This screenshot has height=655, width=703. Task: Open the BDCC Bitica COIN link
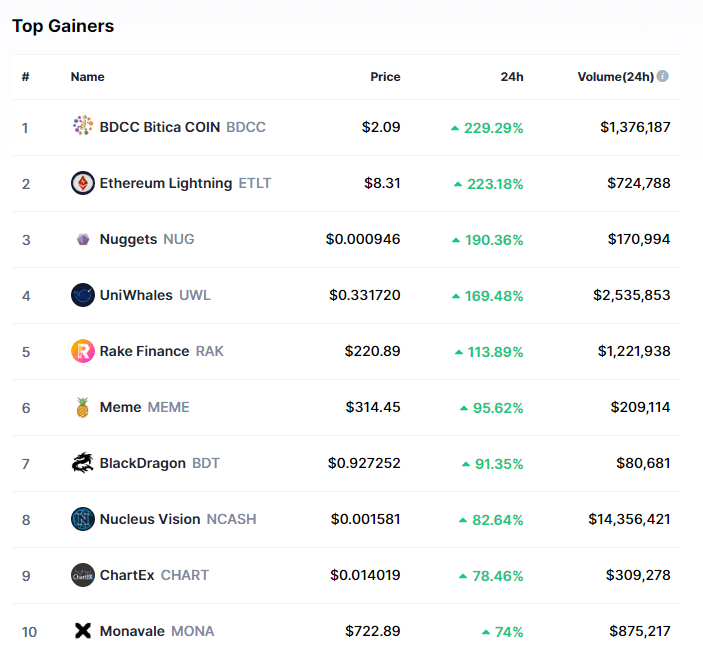pyautogui.click(x=160, y=127)
